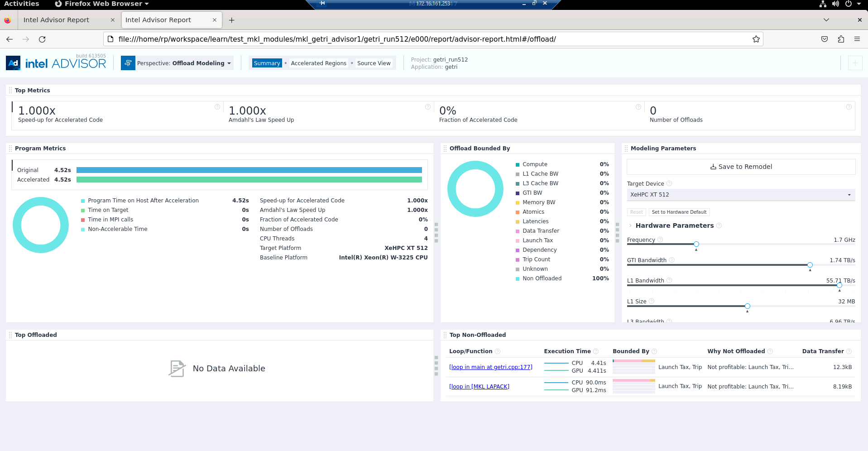Click the Save to Pocket icon
Screen dimensions: 868x451
coord(825,39)
